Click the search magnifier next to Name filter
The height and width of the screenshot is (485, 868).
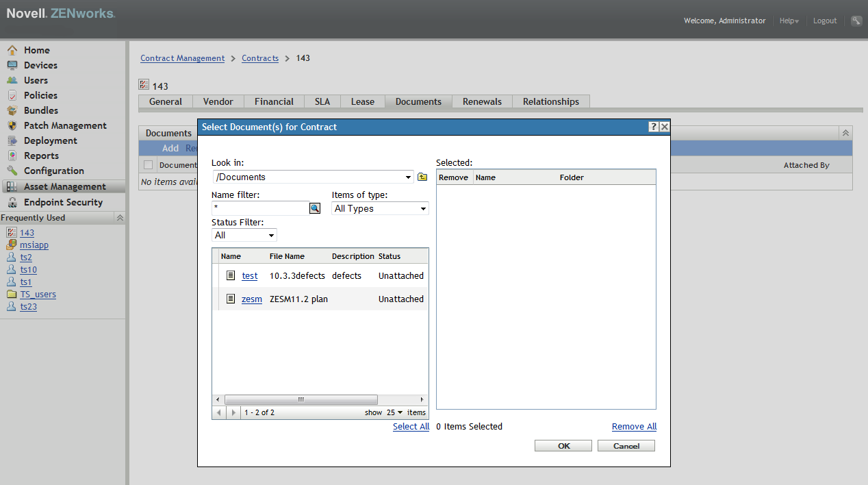[x=314, y=208]
